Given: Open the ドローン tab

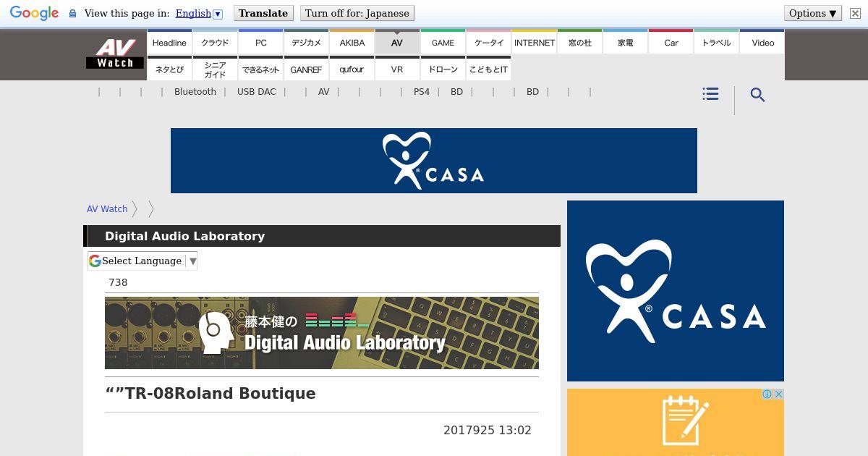Looking at the screenshot, I should (443, 69).
